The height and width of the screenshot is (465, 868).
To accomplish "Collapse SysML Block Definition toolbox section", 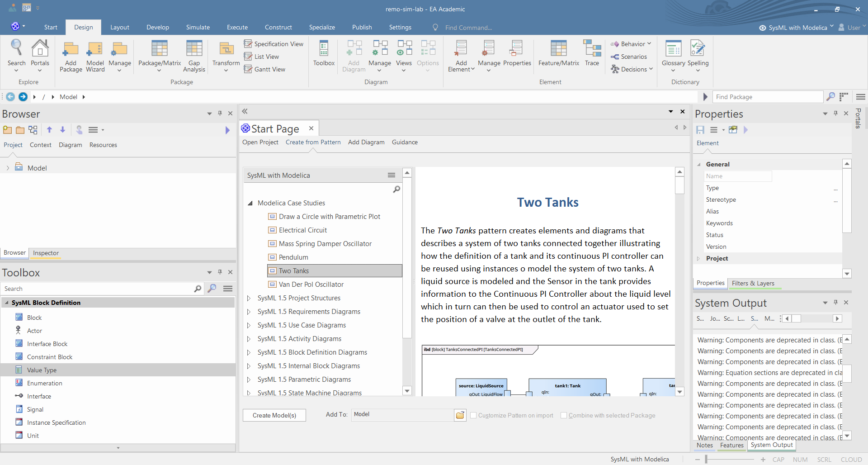I will coord(6,303).
